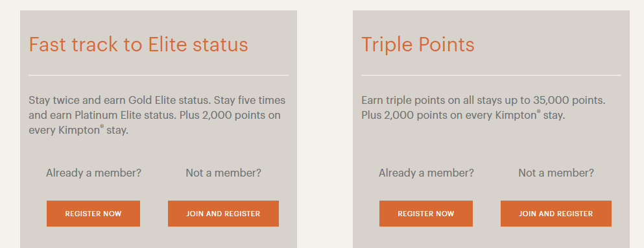The width and height of the screenshot is (644, 248).
Task: Click Not a member? in Fast track card
Action: 224,173
